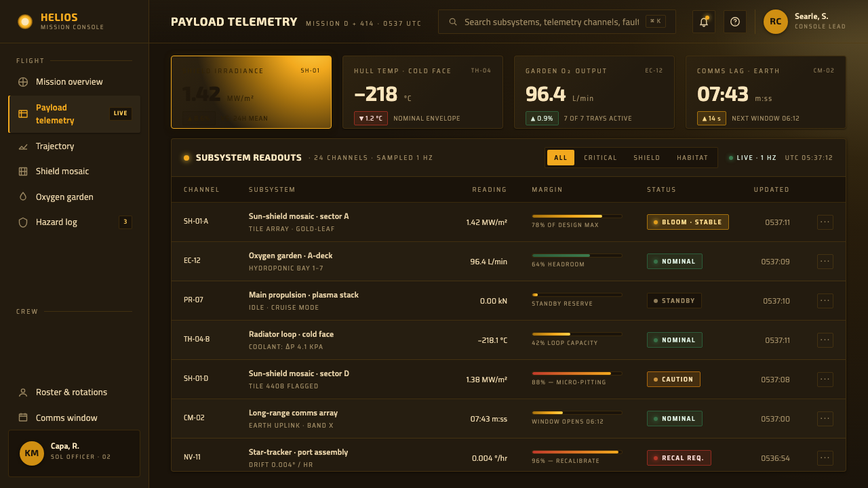Viewport: 868px width, 488px height.
Task: Click the Trajectory chart icon
Action: coord(23,146)
